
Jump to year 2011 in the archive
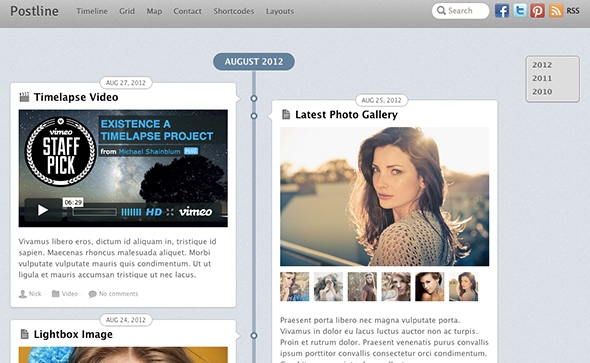coord(542,78)
